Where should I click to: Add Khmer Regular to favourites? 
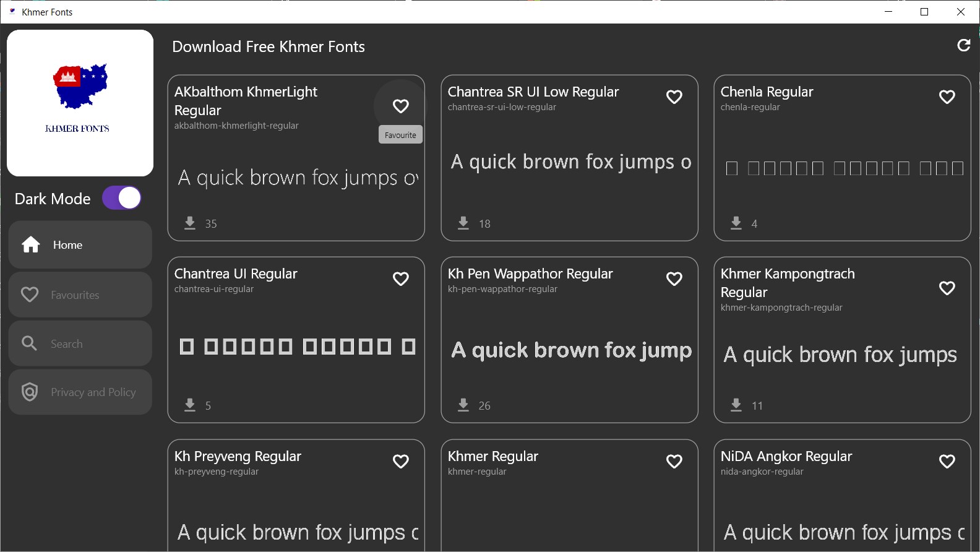point(674,462)
